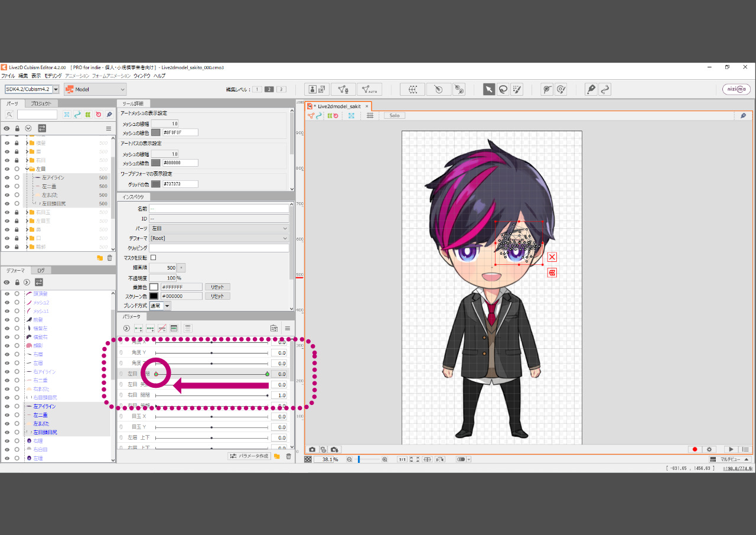The height and width of the screenshot is (535, 756).
Task: Hide 前髪 in the Deformer list
Action: 7,320
